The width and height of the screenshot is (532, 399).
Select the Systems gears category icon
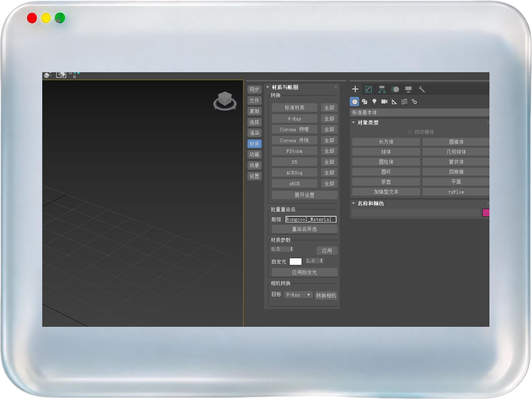(x=414, y=102)
